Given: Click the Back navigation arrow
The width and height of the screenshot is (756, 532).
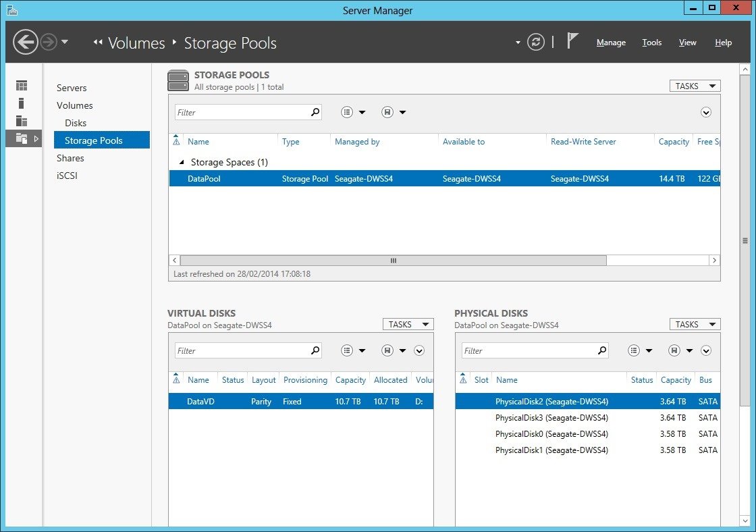Looking at the screenshot, I should coord(25,42).
